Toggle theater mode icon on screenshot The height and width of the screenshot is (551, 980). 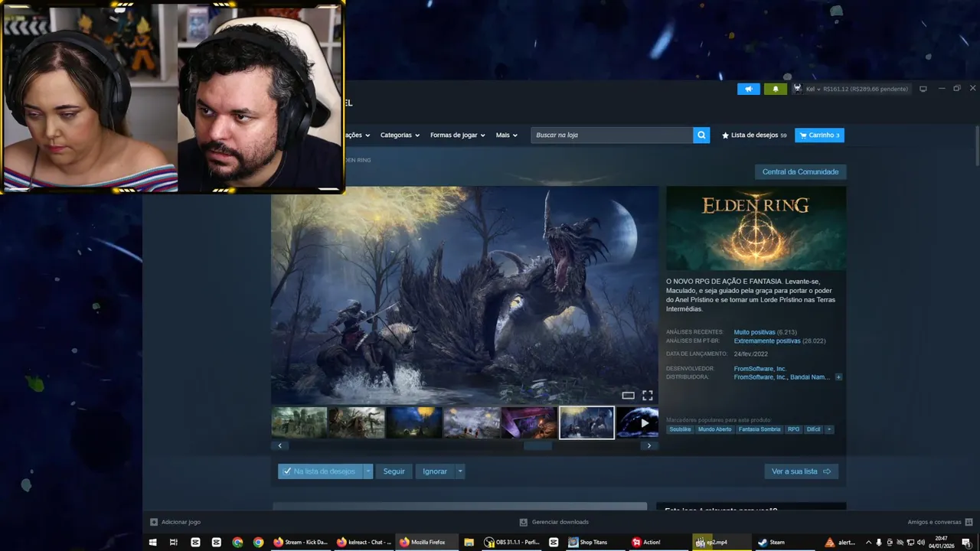tap(628, 396)
